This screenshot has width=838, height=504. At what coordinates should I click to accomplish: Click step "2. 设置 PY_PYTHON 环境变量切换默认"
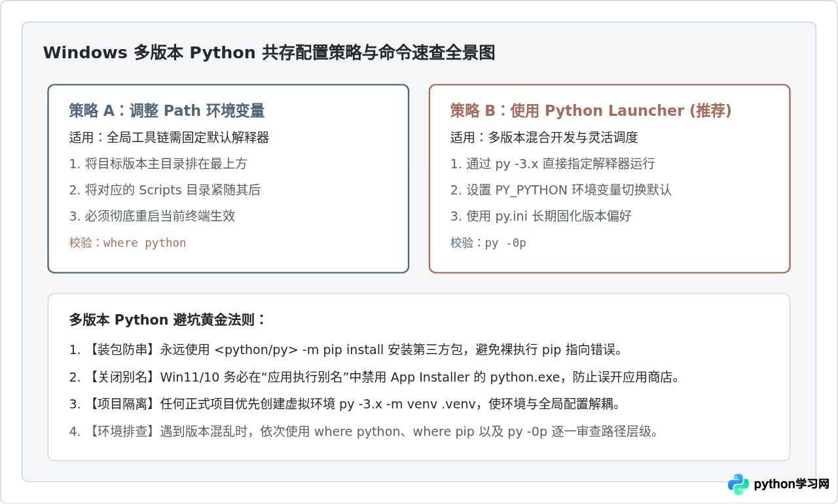point(560,190)
